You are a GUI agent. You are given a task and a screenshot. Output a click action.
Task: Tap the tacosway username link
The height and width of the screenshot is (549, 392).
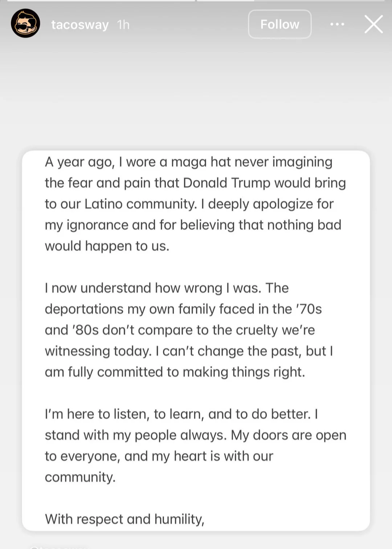(x=80, y=25)
